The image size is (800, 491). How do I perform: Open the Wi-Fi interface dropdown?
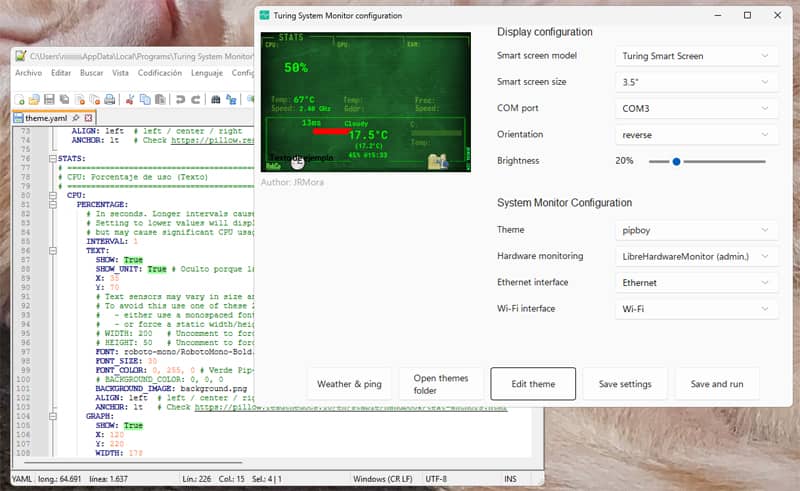click(x=696, y=309)
